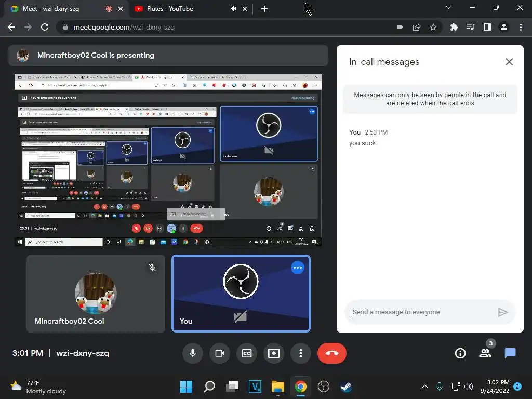Click the presented screen share view
The height and width of the screenshot is (399, 532).
coord(168,160)
